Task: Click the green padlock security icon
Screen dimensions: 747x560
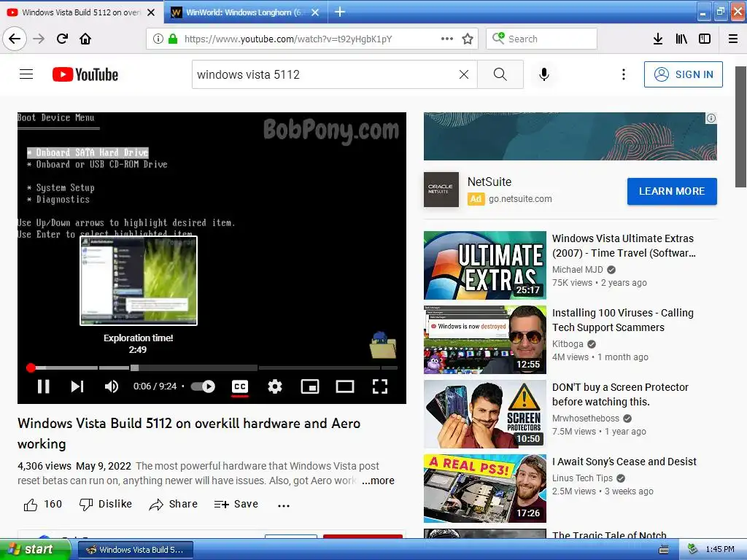Action: (x=173, y=39)
